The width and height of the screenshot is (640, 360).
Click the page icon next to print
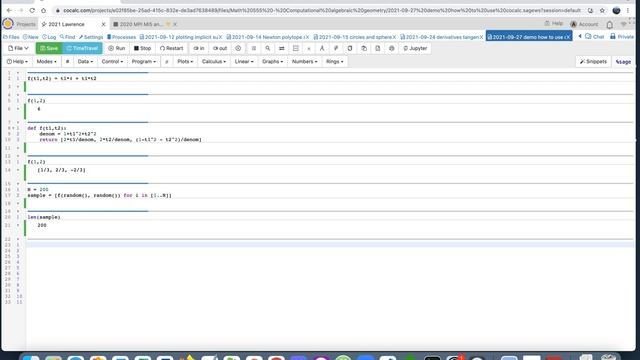click(x=378, y=48)
